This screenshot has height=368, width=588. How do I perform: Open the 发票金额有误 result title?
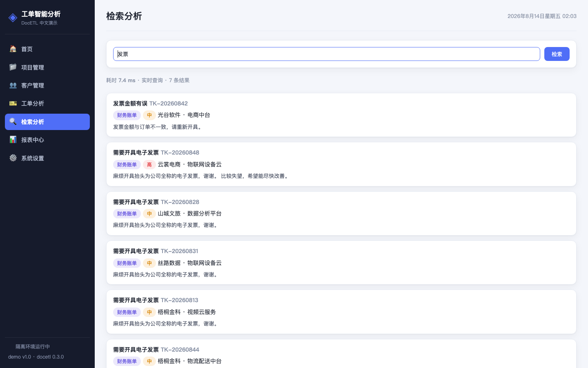tap(130, 103)
